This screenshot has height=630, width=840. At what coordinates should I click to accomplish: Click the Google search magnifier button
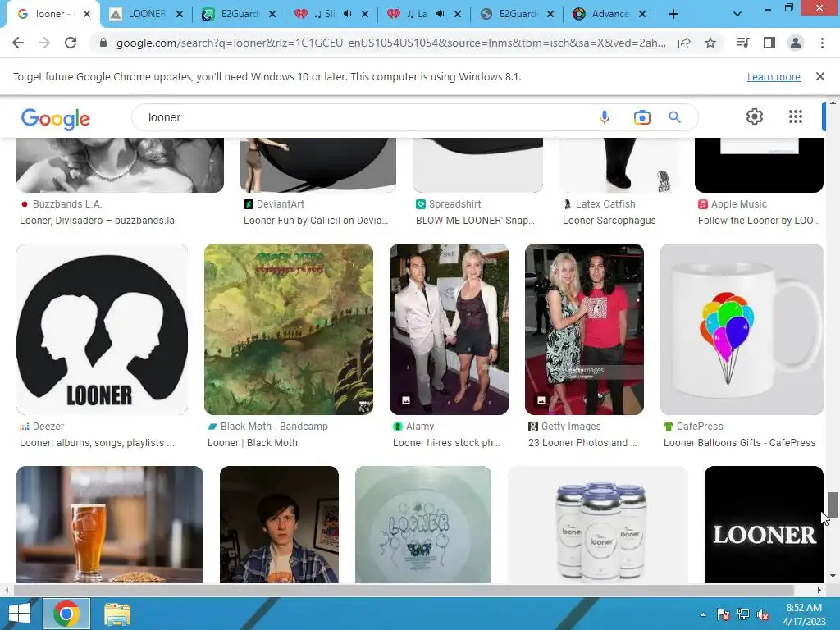click(x=674, y=117)
